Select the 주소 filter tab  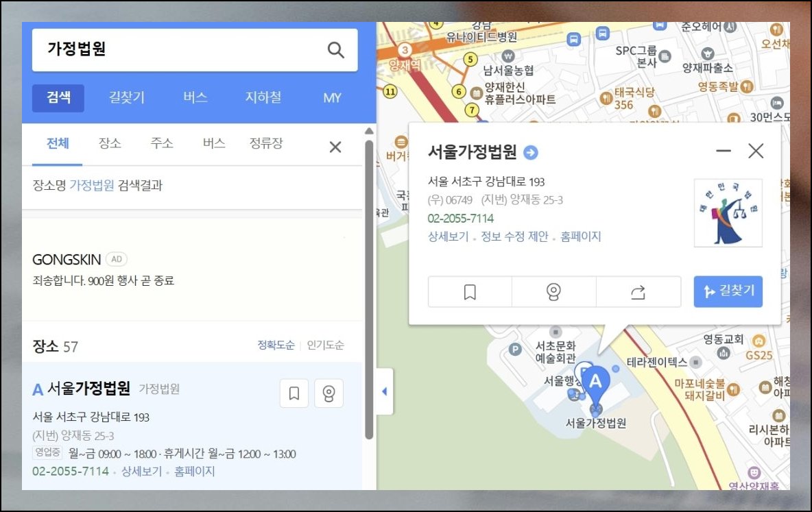[162, 143]
